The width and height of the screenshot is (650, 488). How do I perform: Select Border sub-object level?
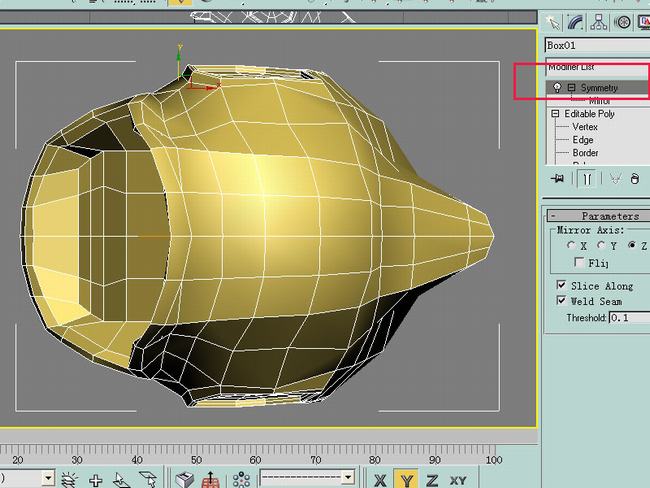click(585, 153)
